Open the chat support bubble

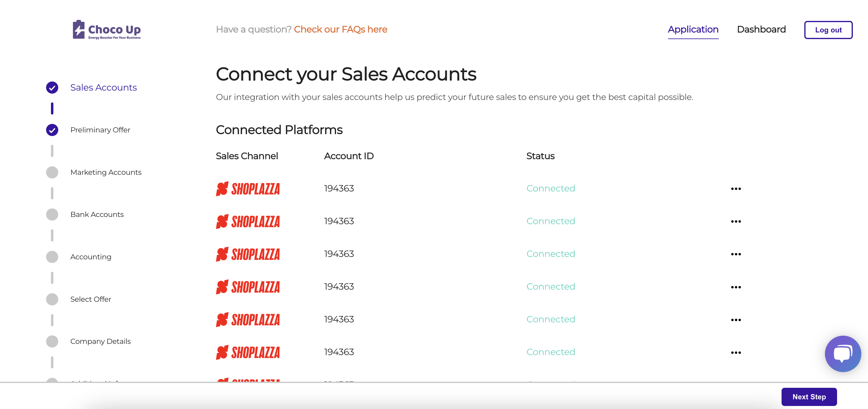pyautogui.click(x=843, y=354)
